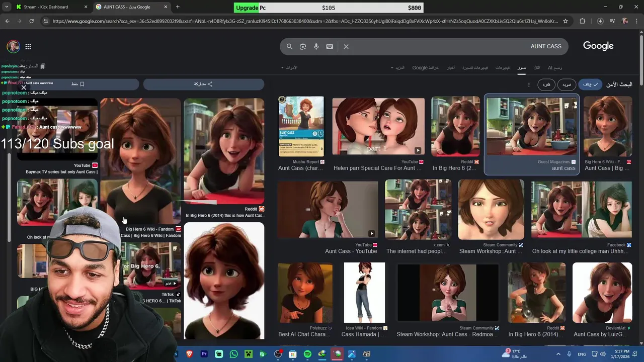The height and width of the screenshot is (362, 644).
Task: Open Google Lens image search
Action: (x=302, y=46)
